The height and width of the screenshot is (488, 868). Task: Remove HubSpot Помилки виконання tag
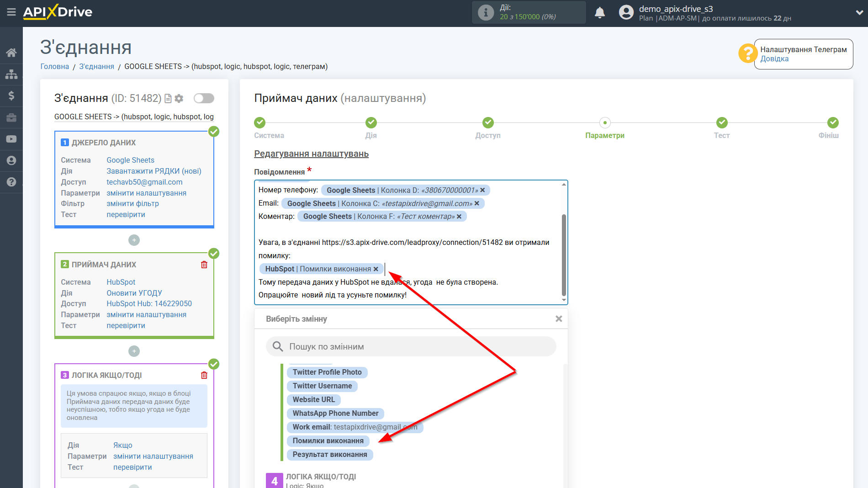coord(376,269)
